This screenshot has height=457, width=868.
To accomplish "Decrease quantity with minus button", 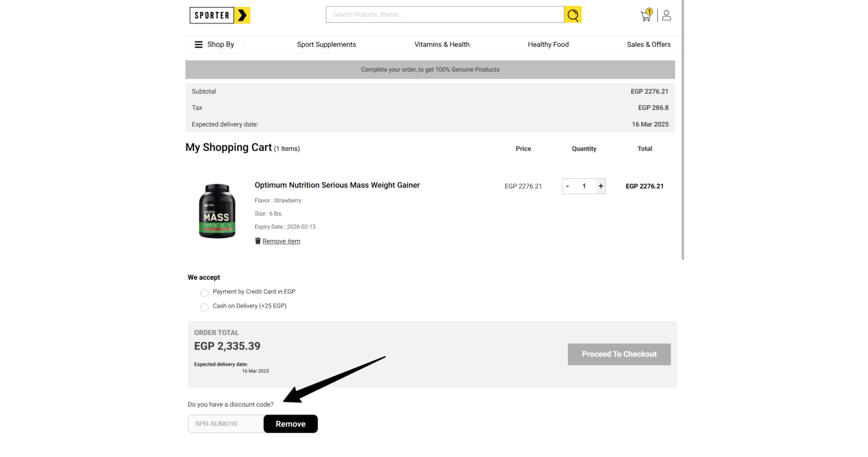I will click(x=567, y=186).
